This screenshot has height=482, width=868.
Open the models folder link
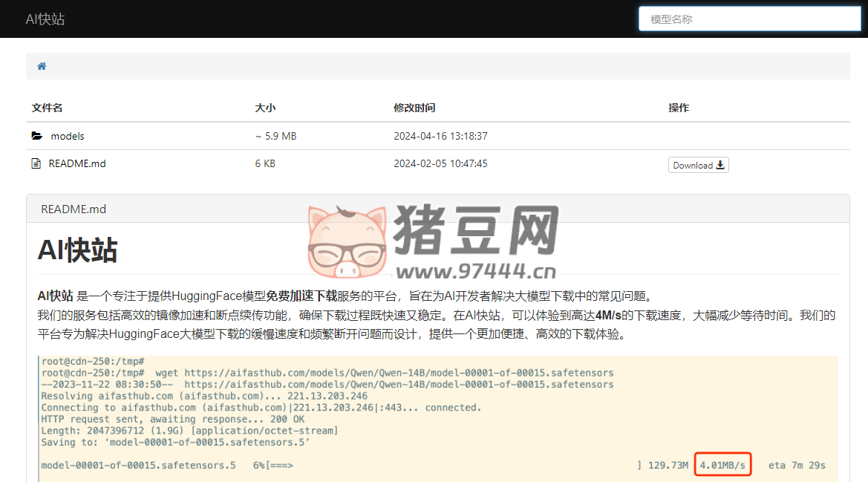68,136
